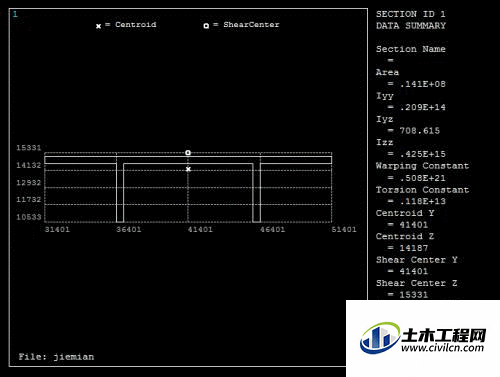The image size is (500, 377).
Task: Click the 'Torsion Constant' label
Action: click(422, 190)
